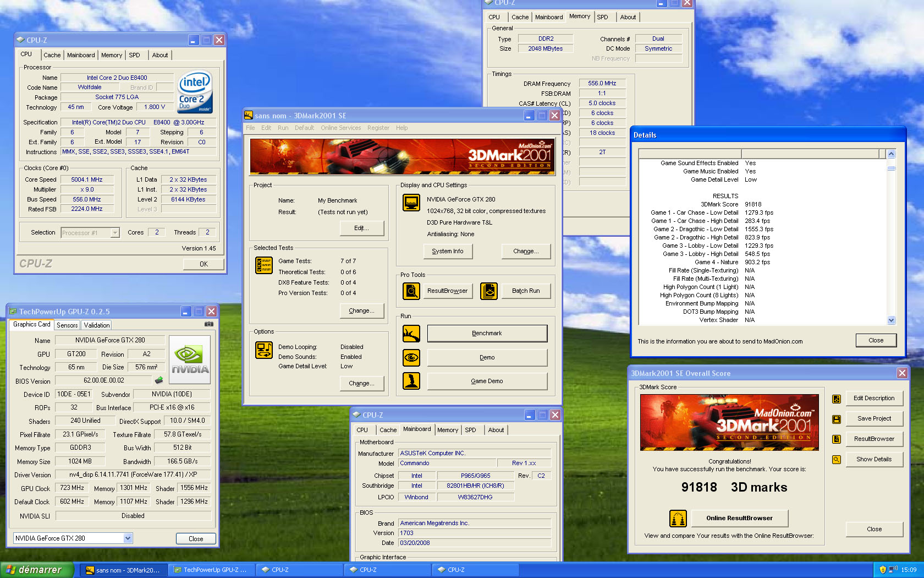Open the Run menu in 3DMark2001
This screenshot has height=578, width=924.
283,128
